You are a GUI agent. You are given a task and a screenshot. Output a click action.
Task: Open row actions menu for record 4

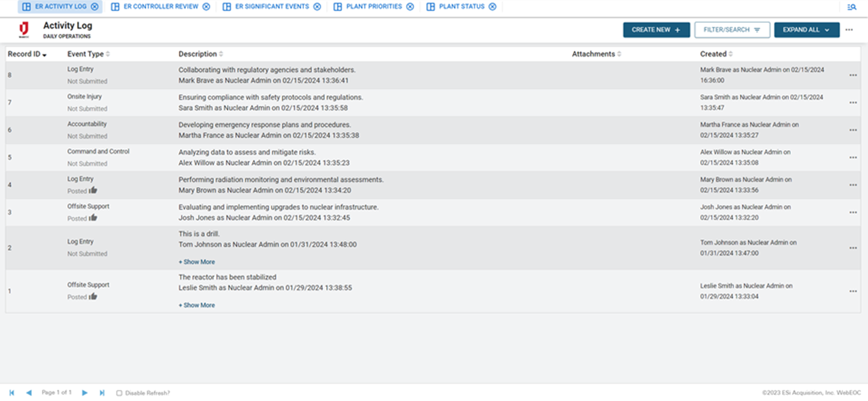(852, 185)
